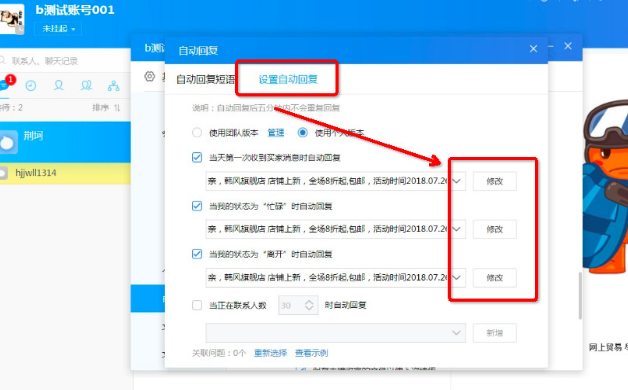628x390 pixels.
Task: Click the 重新选择 link
Action: click(x=270, y=353)
